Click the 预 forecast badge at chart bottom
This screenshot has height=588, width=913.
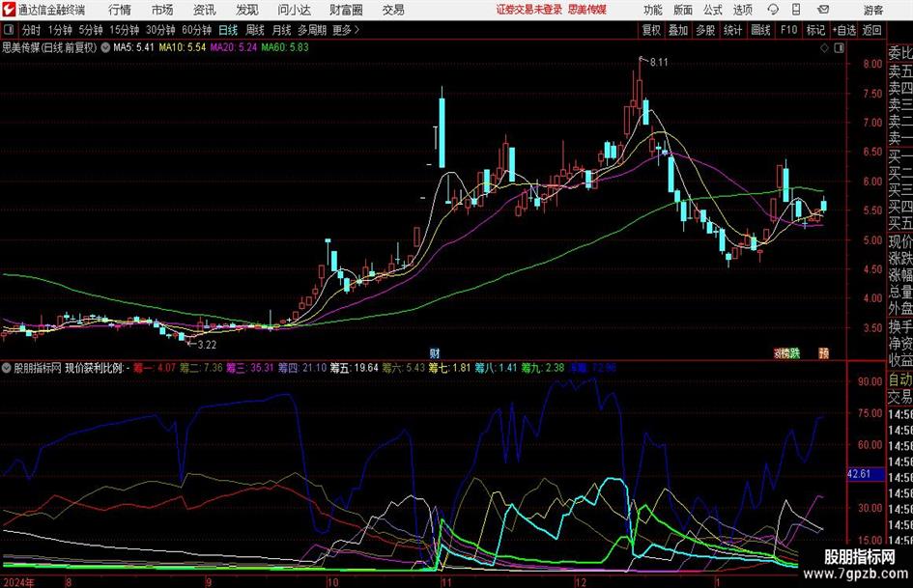pyautogui.click(x=824, y=352)
